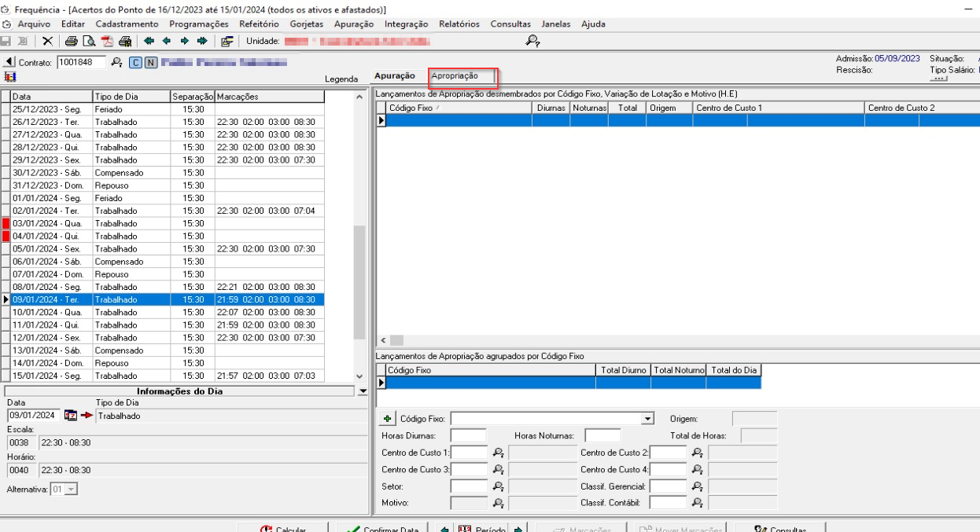Click the green plus next to Código Fixo
Image resolution: width=980 pixels, height=532 pixels.
387,419
